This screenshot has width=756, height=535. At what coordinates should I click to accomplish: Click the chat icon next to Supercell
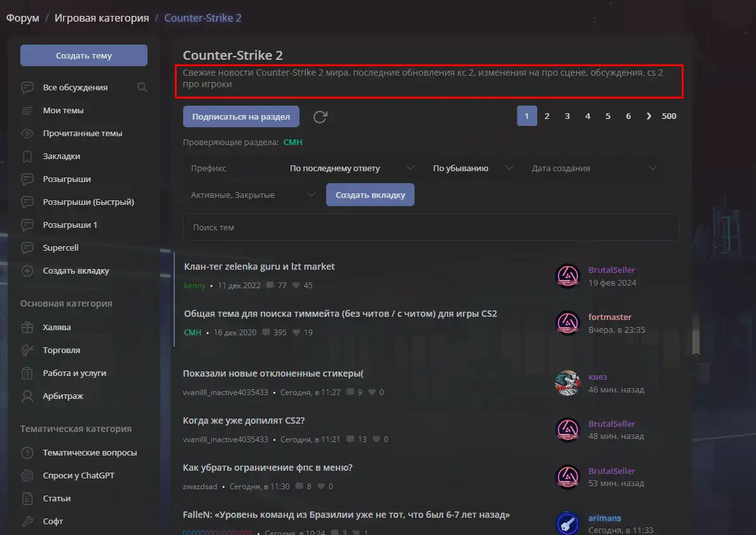27,247
